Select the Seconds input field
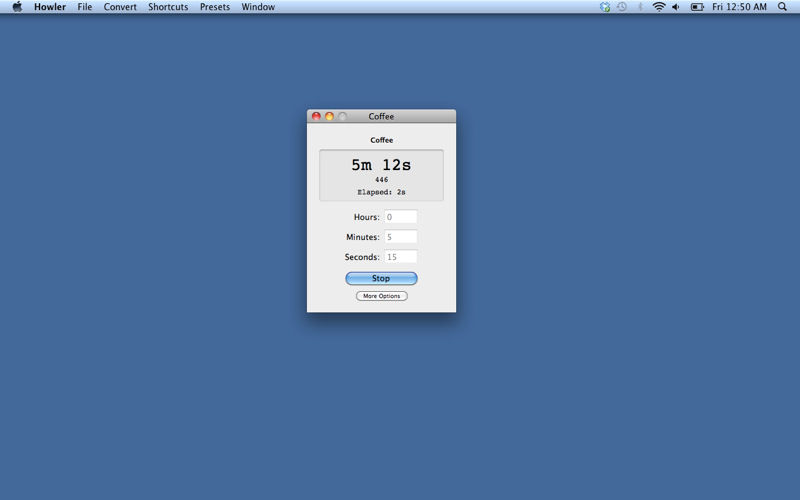Viewport: 800px width, 500px height. 401,257
